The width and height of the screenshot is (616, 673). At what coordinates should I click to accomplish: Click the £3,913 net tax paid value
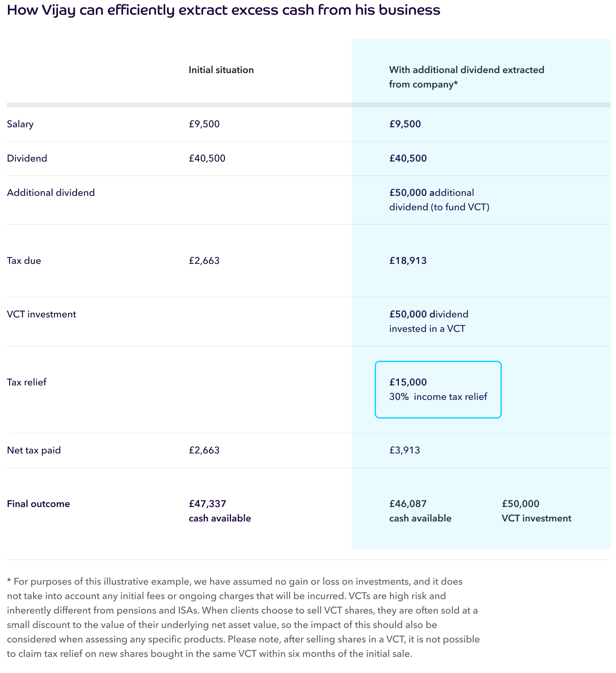[405, 450]
